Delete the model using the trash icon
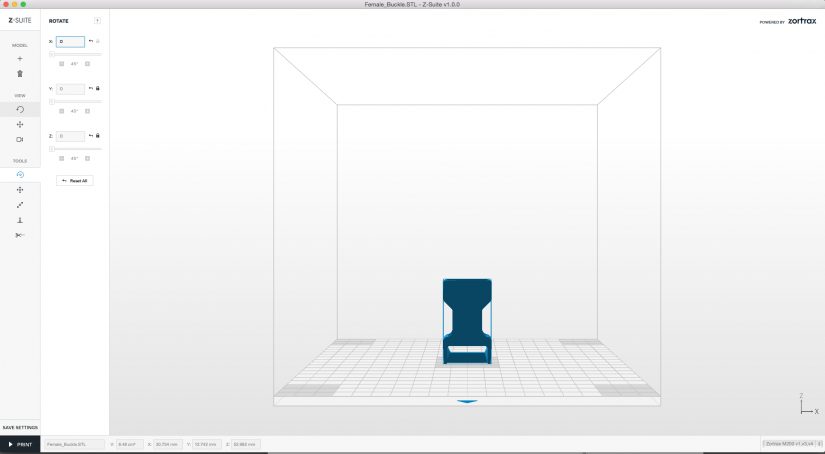The image size is (825, 454). [x=20, y=74]
